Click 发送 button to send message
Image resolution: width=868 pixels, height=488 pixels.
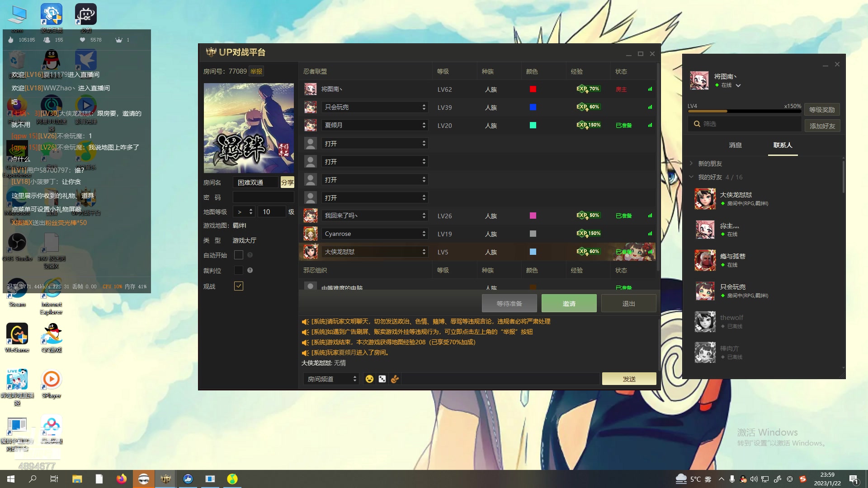[x=629, y=379]
